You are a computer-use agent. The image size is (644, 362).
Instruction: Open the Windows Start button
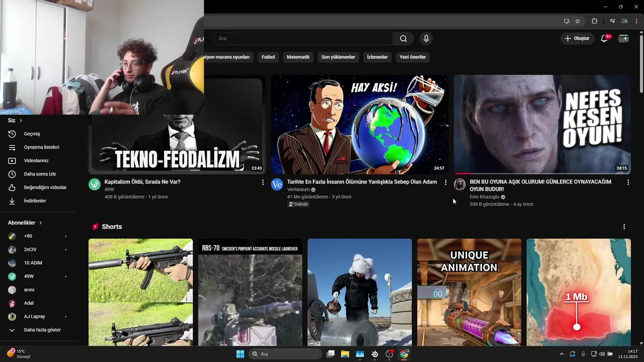(240, 354)
